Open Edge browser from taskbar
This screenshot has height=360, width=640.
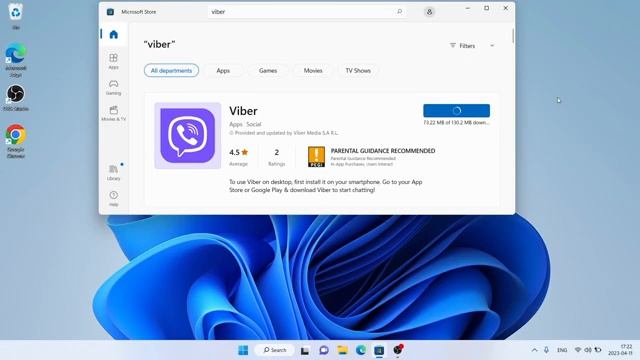pos(361,350)
